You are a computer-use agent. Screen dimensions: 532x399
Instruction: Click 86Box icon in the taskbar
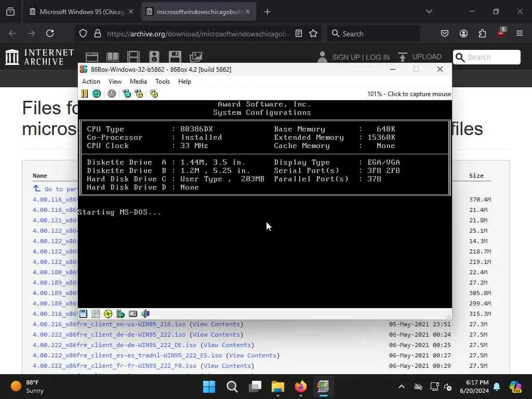click(323, 387)
